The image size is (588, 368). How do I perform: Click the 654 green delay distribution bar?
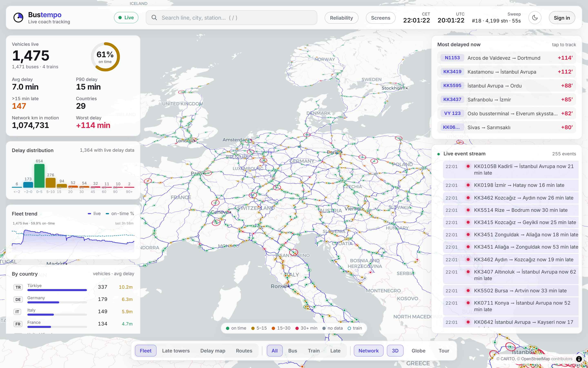point(39,176)
